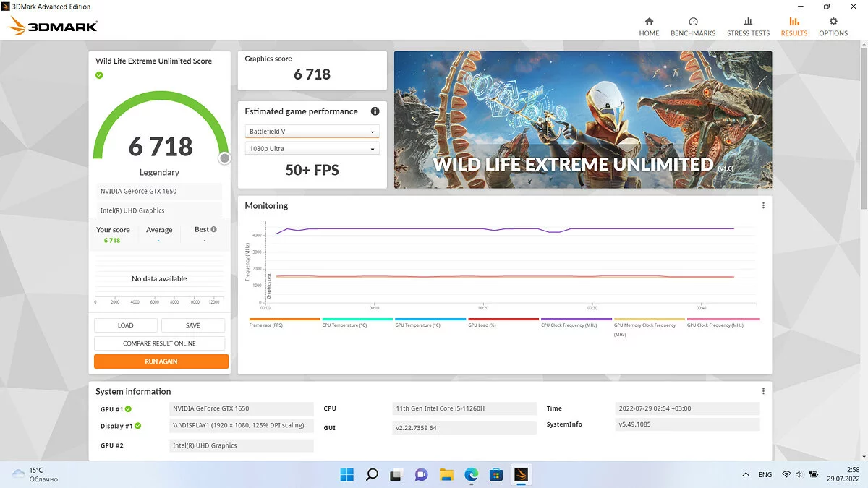
Task: Click the ENG language indicator
Action: [765, 475]
